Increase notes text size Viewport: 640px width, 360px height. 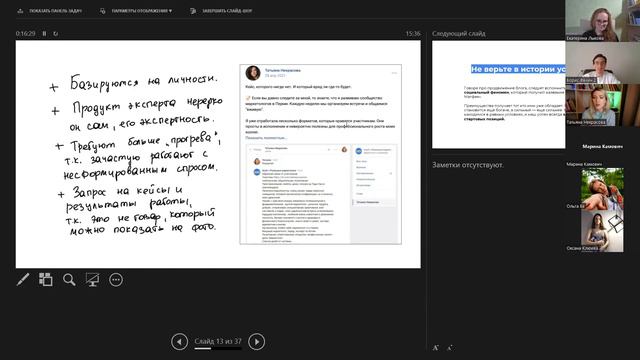click(x=436, y=348)
